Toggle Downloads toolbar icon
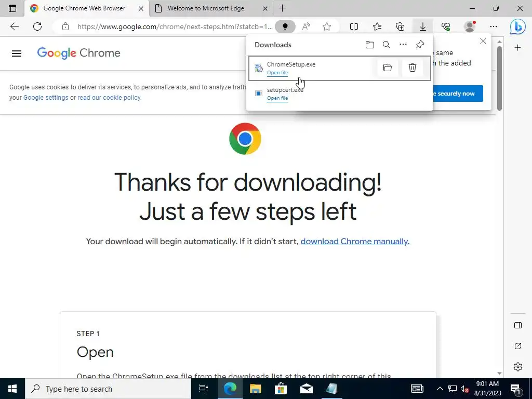 (x=423, y=26)
